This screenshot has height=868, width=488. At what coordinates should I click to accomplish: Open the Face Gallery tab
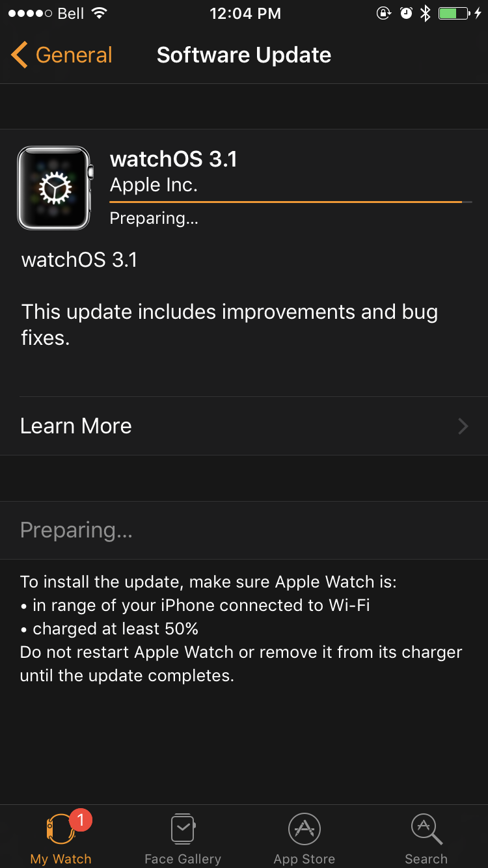183,839
